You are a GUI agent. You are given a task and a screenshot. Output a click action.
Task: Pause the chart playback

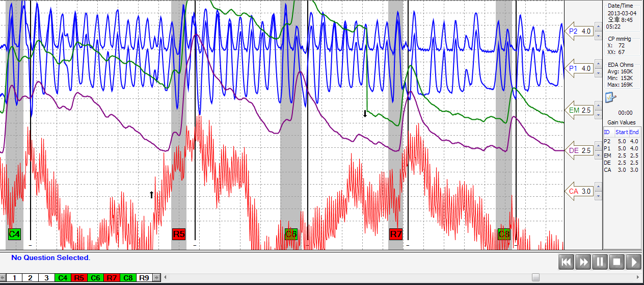600,262
